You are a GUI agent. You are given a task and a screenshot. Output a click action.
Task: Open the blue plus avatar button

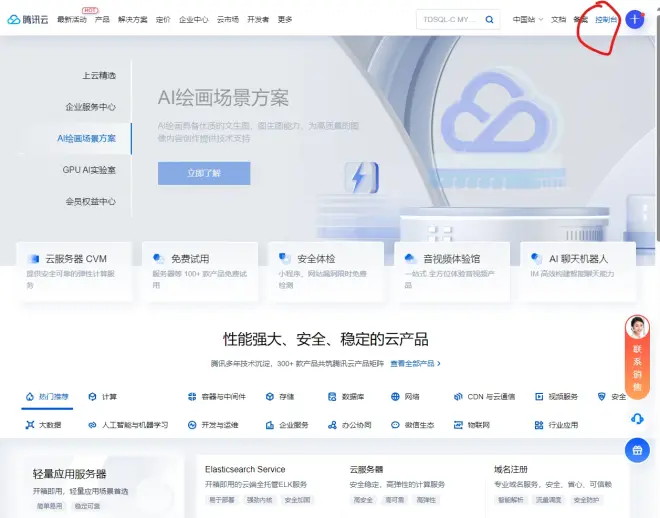(x=635, y=19)
